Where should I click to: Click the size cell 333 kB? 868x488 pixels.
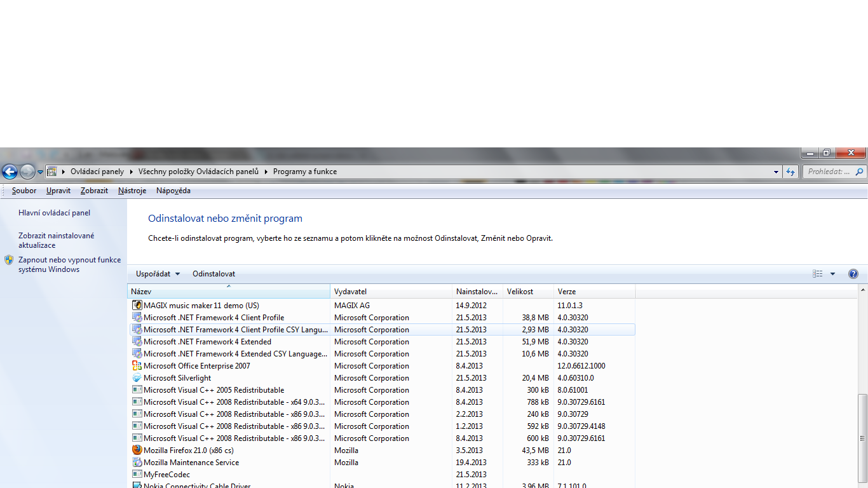(x=538, y=463)
